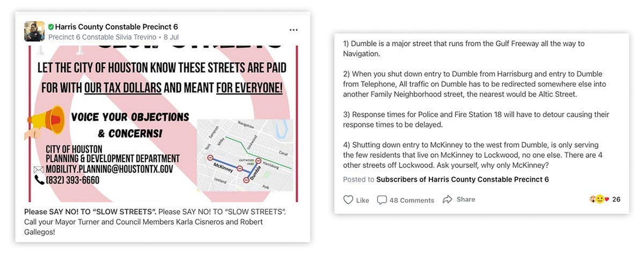This screenshot has width=644, height=268.
Task: Click the envelope icon beside the email
Action: (x=39, y=169)
